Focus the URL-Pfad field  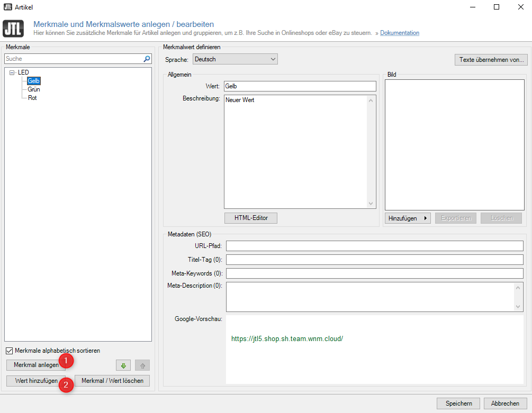(375, 246)
